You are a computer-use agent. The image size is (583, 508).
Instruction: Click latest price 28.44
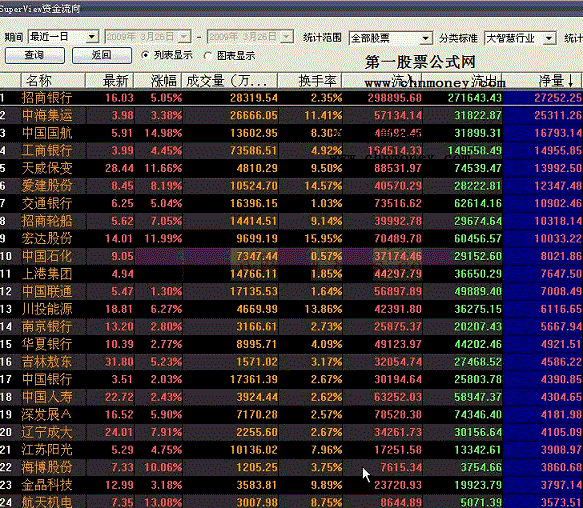(x=119, y=168)
